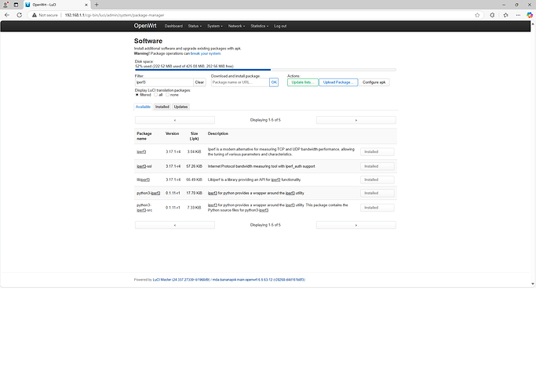Focus the Package name or URL field
The image size is (536, 392).
pyautogui.click(x=240, y=82)
